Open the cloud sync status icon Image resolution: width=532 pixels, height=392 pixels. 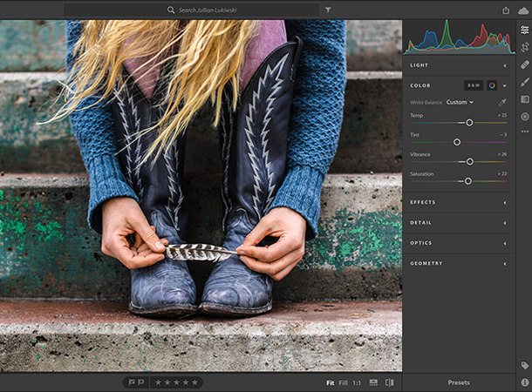coord(523,10)
